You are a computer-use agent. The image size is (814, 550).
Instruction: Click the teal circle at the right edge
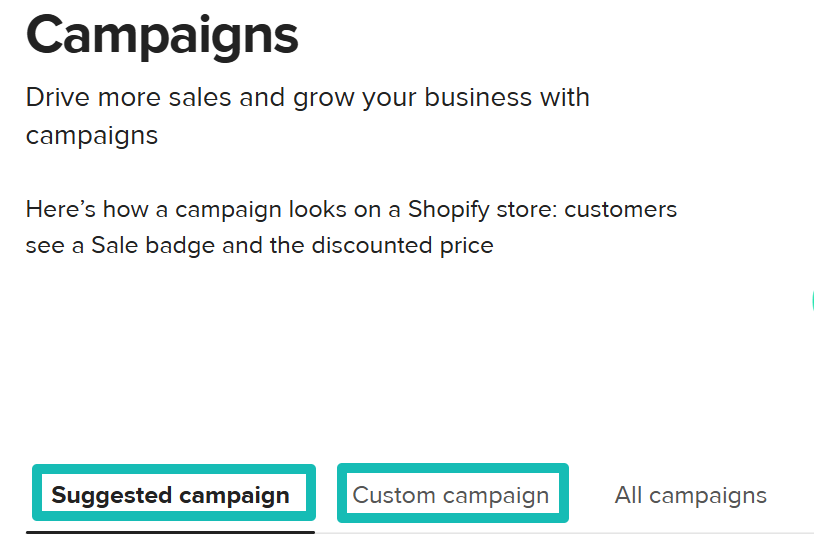point(812,302)
